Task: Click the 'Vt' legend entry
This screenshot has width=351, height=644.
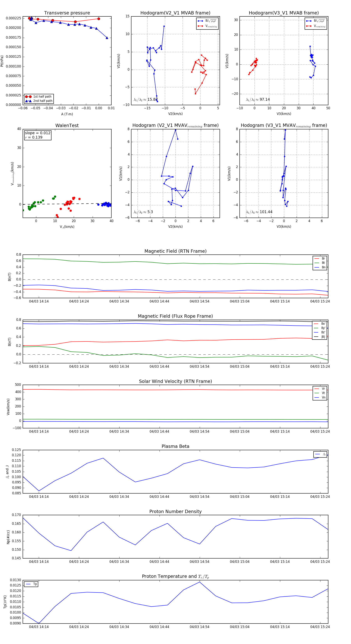Action: [320, 393]
